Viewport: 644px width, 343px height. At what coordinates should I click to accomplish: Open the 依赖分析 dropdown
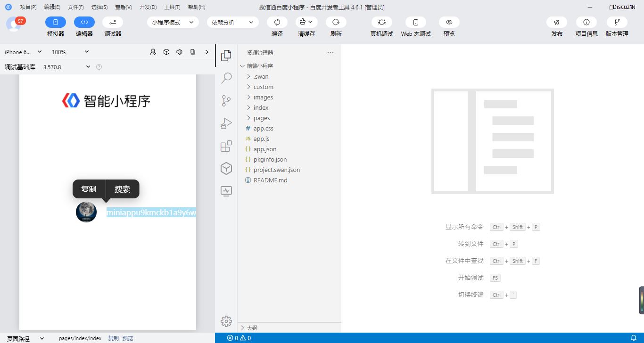click(x=232, y=23)
